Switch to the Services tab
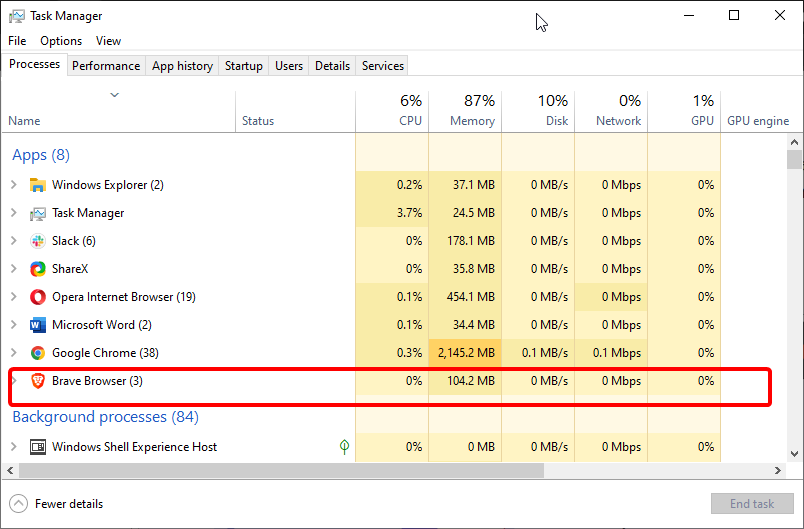The width and height of the screenshot is (804, 529). click(x=383, y=66)
